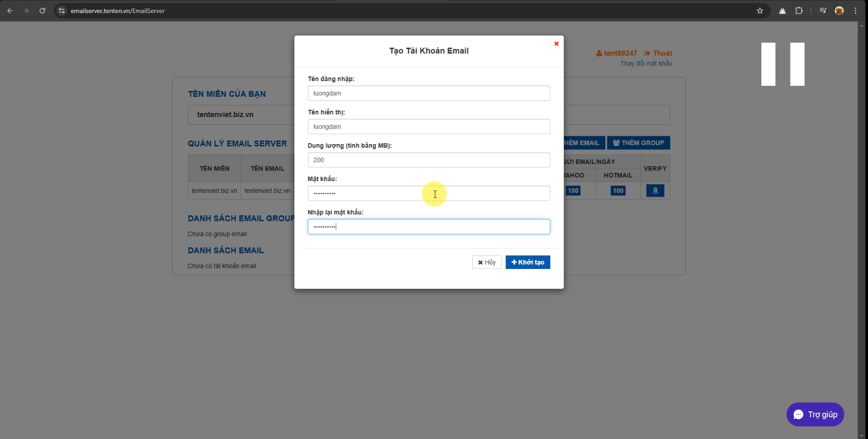Open the browser profile avatar

839,10
